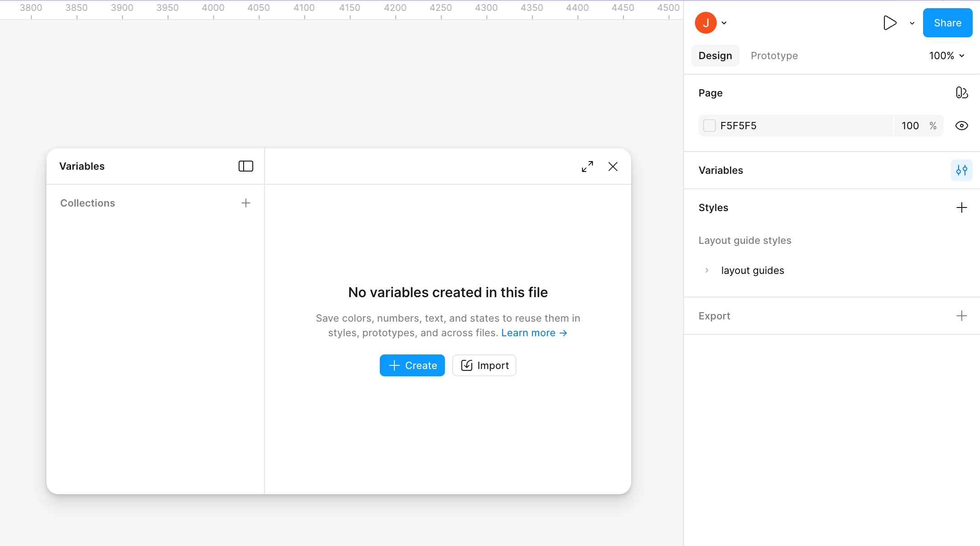Add a new style with plus icon
The image size is (980, 546).
tap(961, 207)
